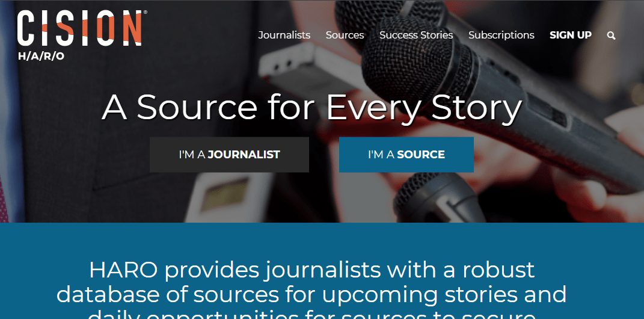
Task: Choose the blue I'M A SOURCE button
Action: coord(406,155)
